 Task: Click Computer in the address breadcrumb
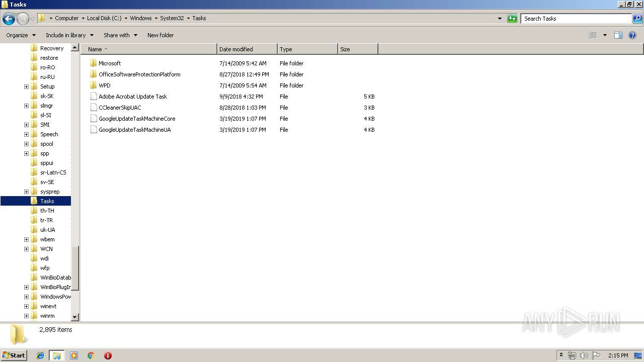pyautogui.click(x=66, y=18)
